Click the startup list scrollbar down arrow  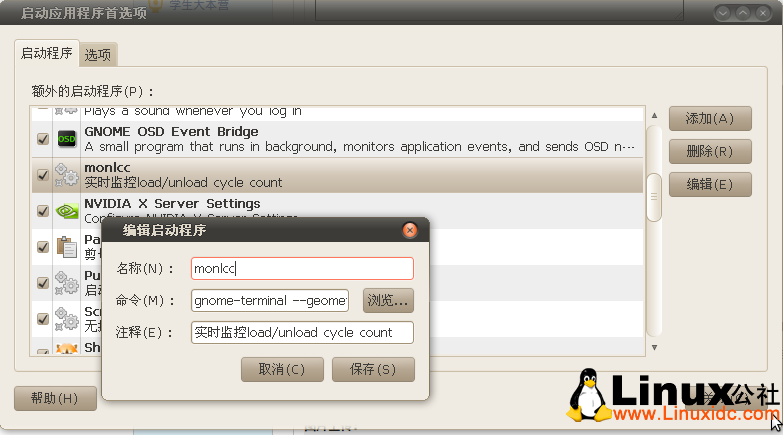click(x=654, y=348)
